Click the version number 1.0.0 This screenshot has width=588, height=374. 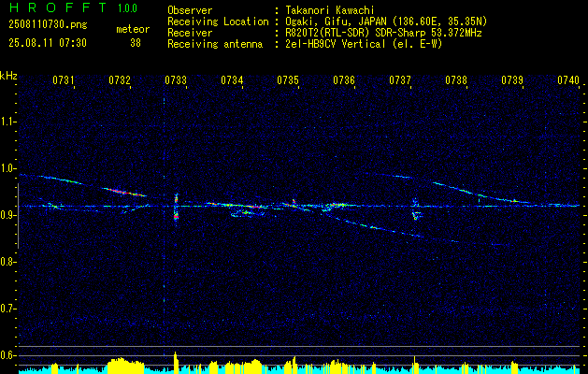tap(127, 8)
